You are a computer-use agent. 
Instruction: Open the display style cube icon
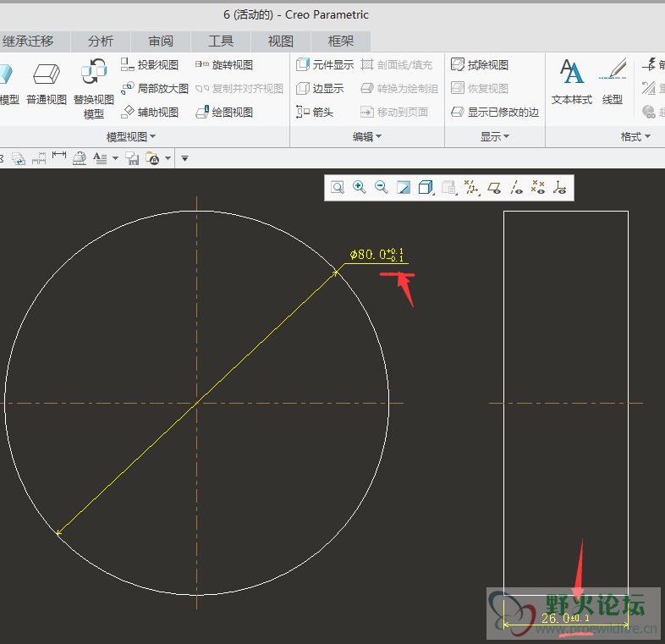coord(426,188)
